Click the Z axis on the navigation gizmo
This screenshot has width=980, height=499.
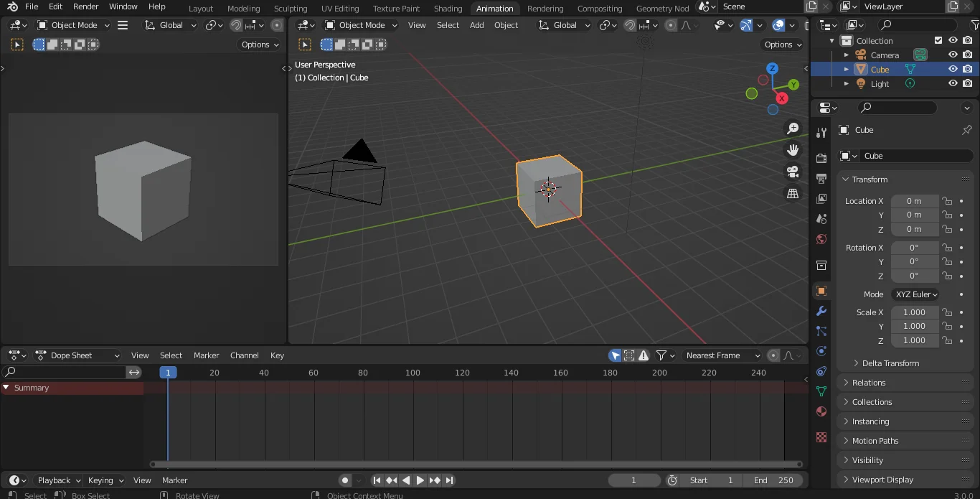point(773,67)
